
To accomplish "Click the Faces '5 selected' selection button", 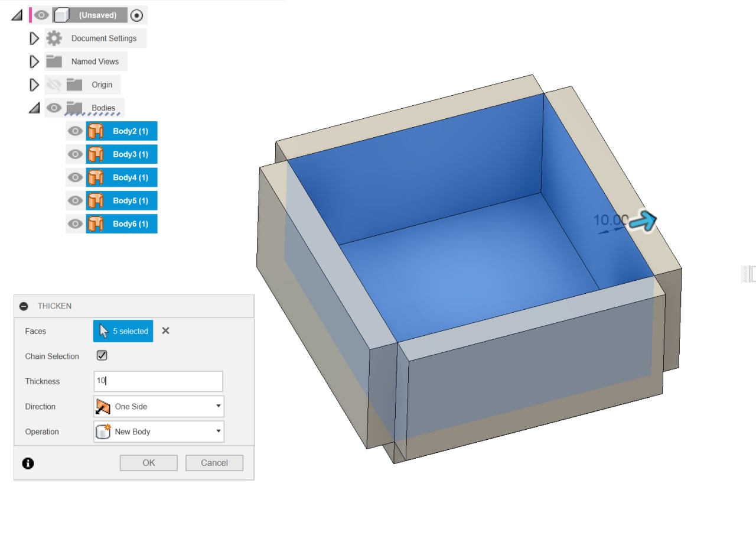I will [x=123, y=331].
